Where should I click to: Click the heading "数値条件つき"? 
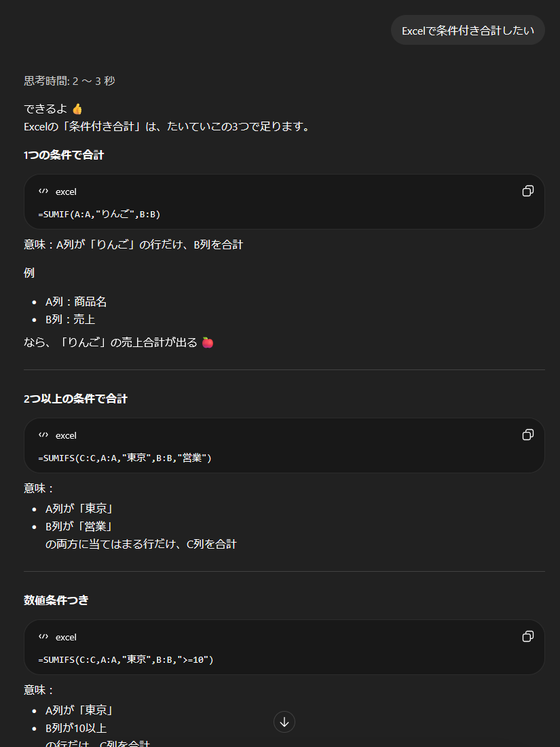(56, 600)
